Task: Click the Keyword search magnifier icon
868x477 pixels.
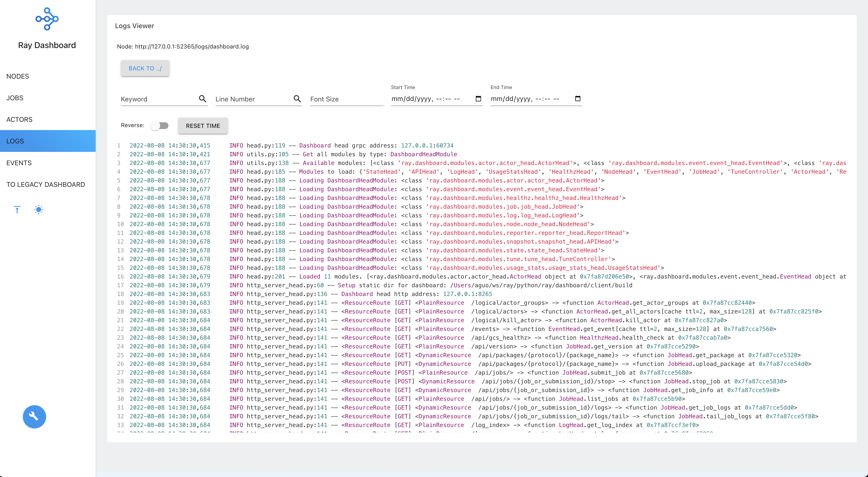Action: point(202,99)
